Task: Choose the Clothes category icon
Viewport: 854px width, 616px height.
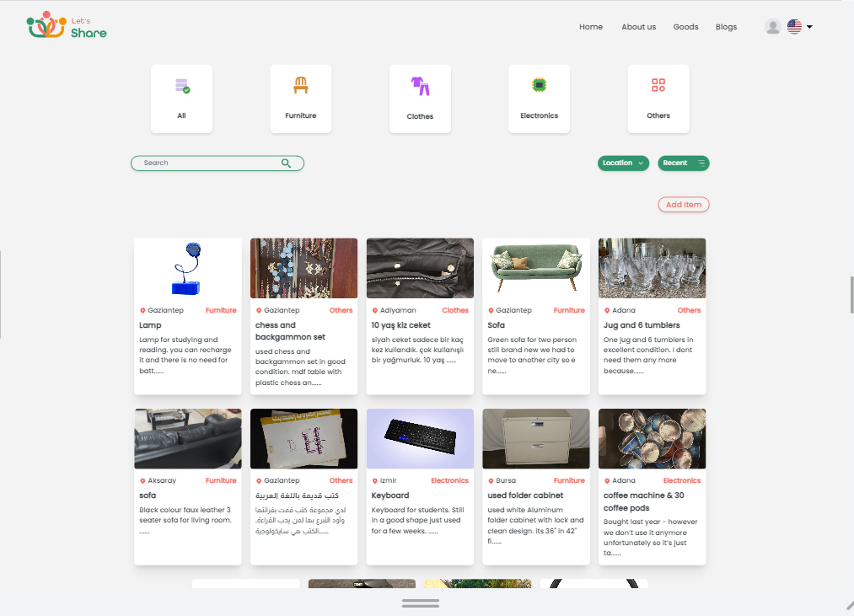Action: pos(420,86)
